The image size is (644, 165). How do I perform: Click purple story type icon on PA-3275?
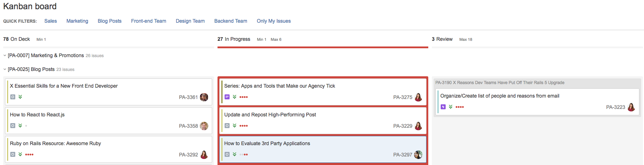[x=227, y=97]
